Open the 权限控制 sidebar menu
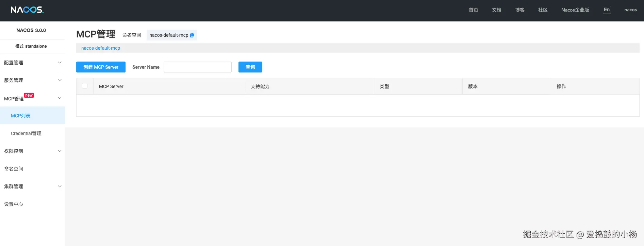 tap(32, 151)
